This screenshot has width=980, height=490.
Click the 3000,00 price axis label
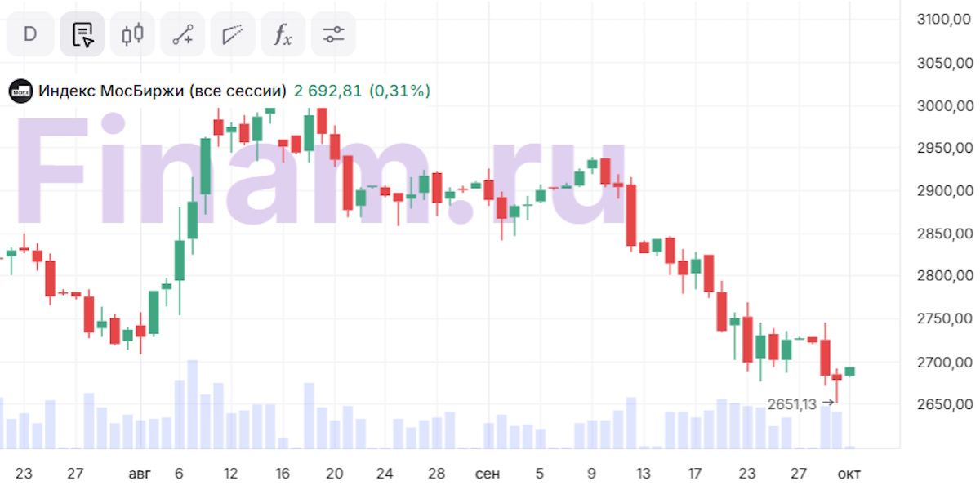coord(945,106)
